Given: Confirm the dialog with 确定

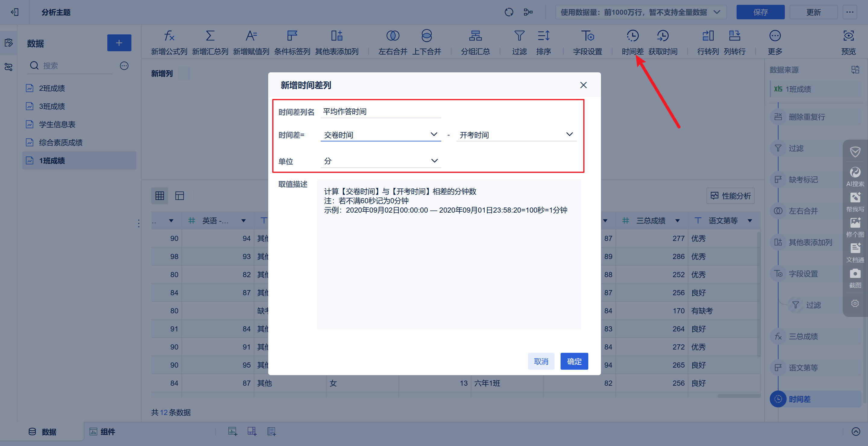Looking at the screenshot, I should [x=574, y=361].
